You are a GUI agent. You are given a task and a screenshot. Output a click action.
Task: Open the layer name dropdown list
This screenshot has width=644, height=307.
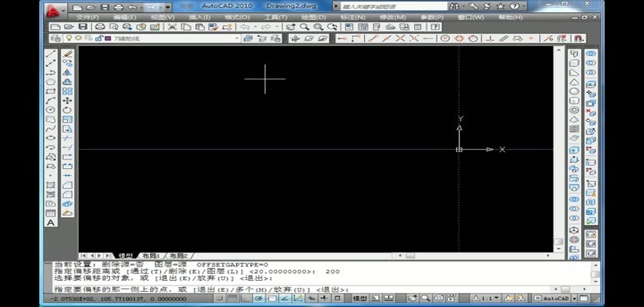(238, 38)
